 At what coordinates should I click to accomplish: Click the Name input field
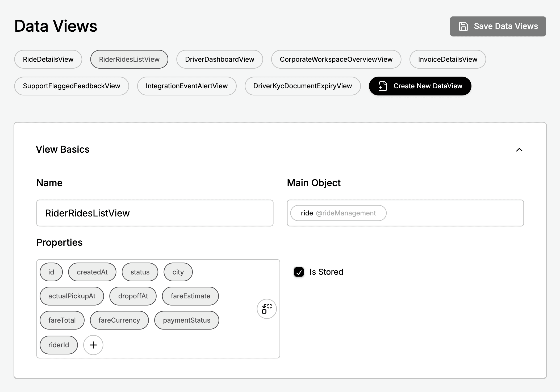click(155, 213)
